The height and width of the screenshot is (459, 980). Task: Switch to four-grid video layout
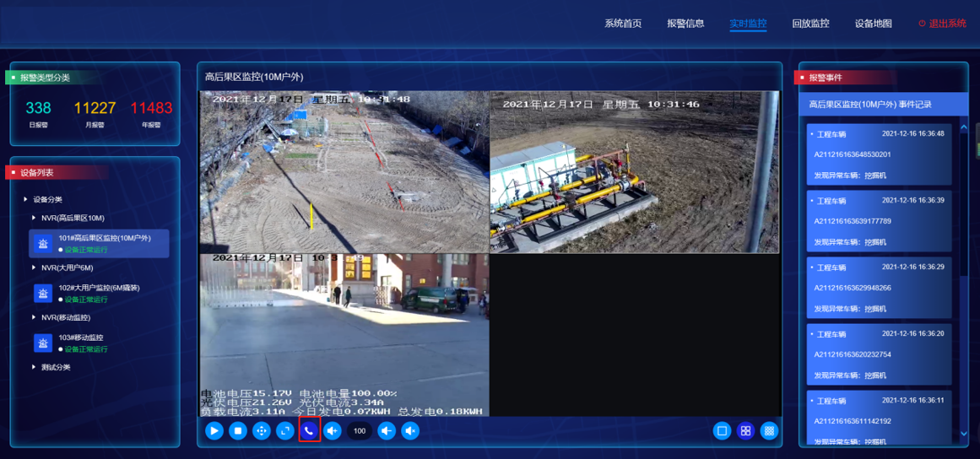coord(745,431)
